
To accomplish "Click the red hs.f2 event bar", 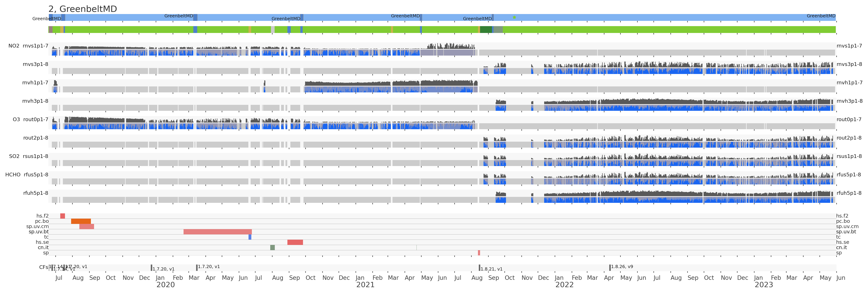I will tap(62, 216).
